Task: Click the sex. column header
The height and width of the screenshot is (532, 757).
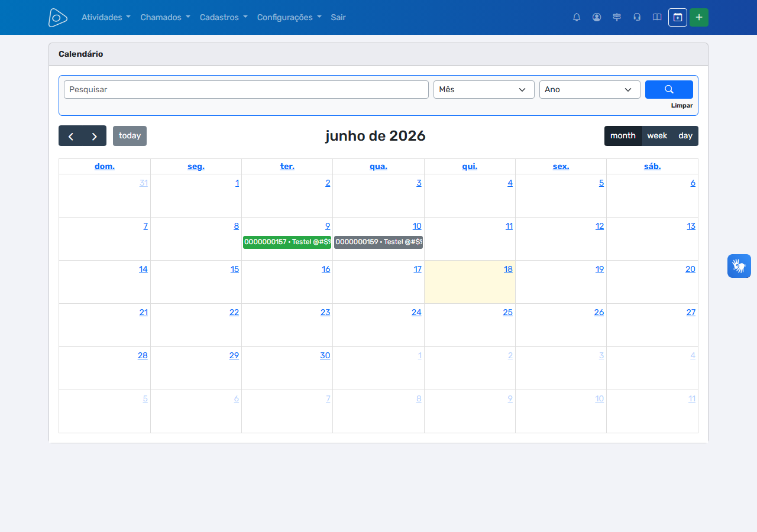Action: (561, 167)
